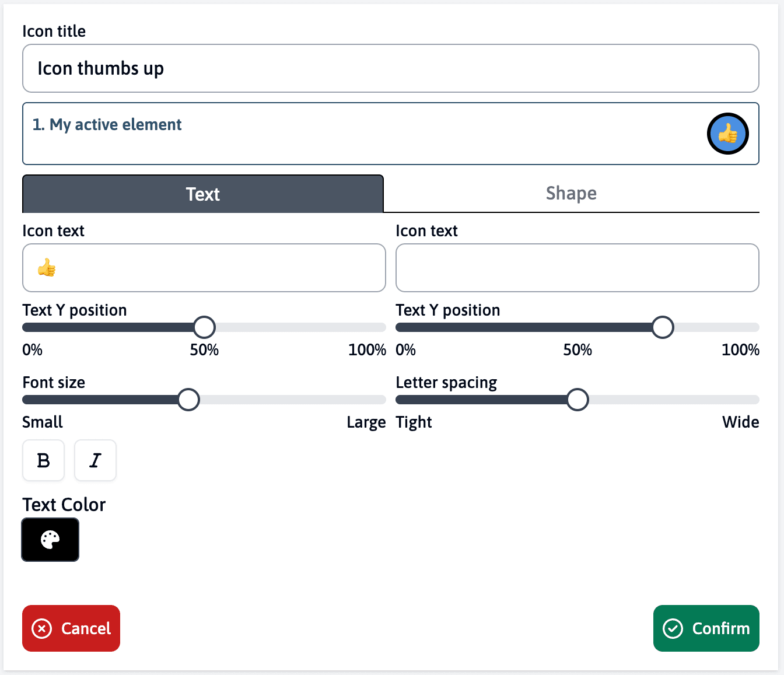The height and width of the screenshot is (675, 784).
Task: Toggle the active element selection
Action: [390, 134]
